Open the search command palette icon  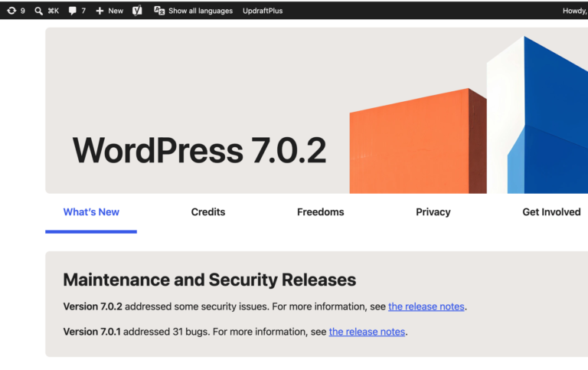(x=38, y=11)
